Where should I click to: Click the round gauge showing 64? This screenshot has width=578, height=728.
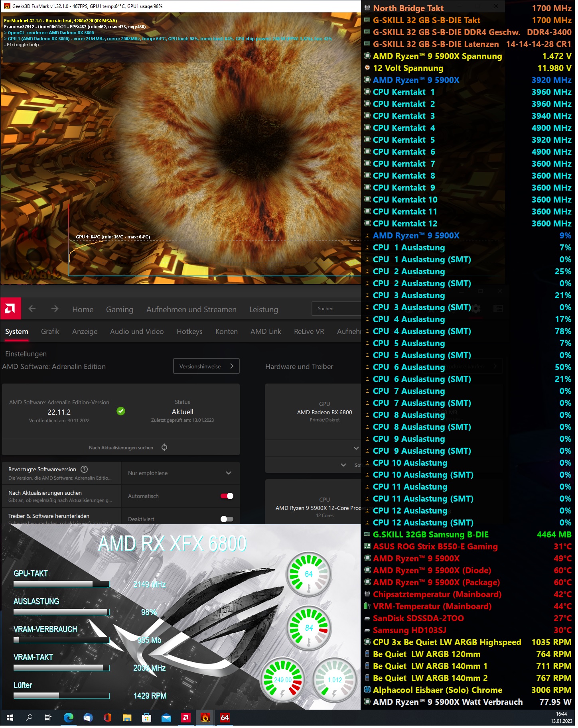pyautogui.click(x=309, y=574)
